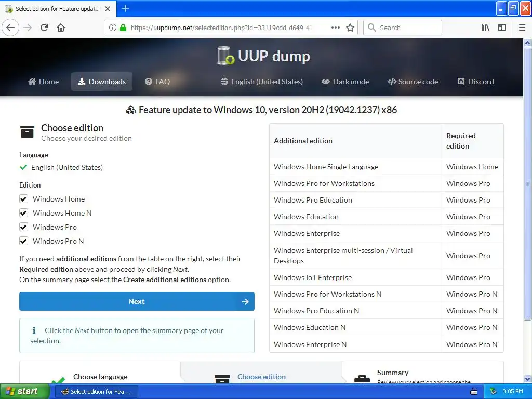Click the scrollbar down arrow

[527, 379]
